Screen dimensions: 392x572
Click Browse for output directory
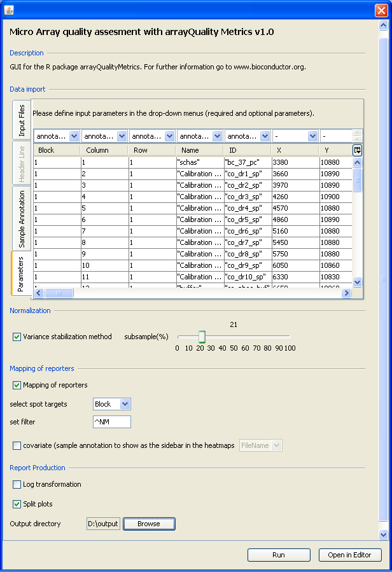click(x=148, y=524)
